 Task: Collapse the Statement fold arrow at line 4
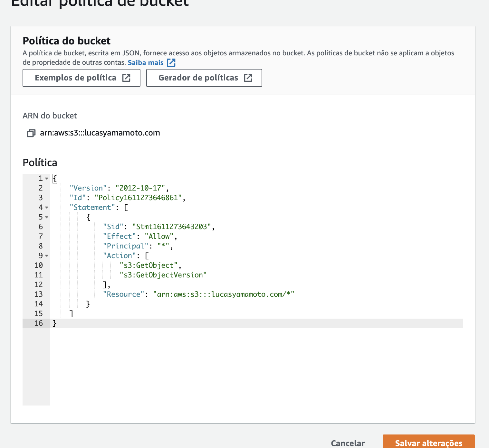pos(47,207)
